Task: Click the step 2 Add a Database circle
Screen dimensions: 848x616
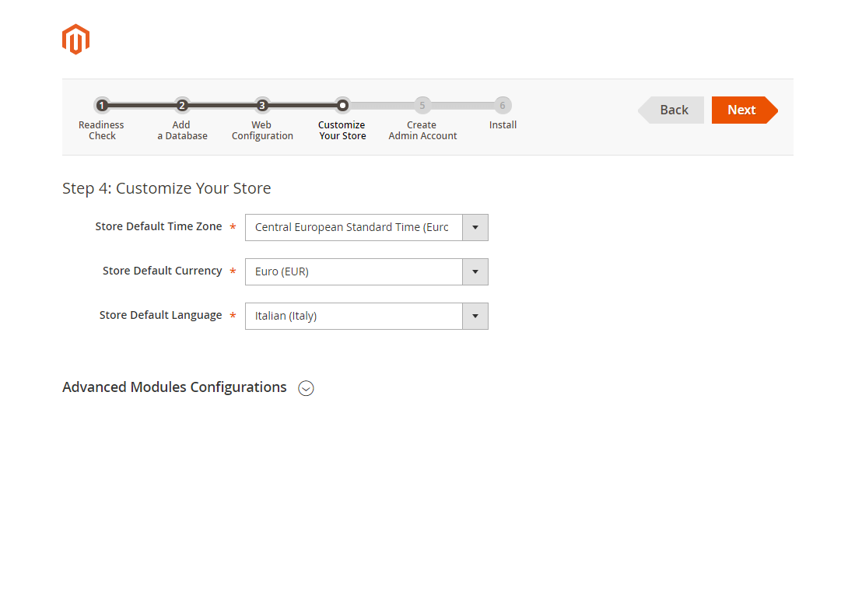Action: tap(182, 105)
